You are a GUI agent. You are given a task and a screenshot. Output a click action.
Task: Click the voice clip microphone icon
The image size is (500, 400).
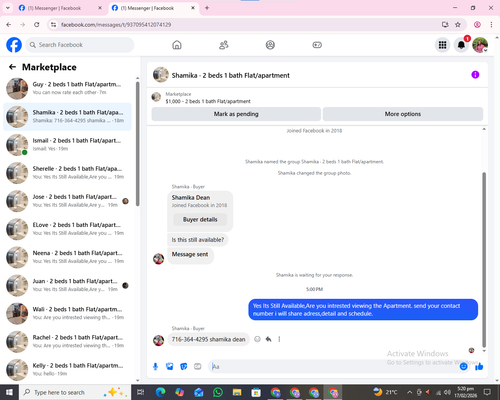pyautogui.click(x=155, y=367)
